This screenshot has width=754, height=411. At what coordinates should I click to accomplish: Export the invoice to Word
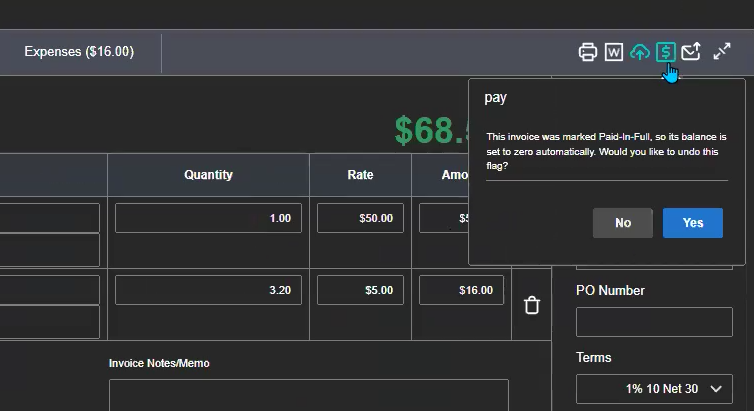[x=614, y=52]
